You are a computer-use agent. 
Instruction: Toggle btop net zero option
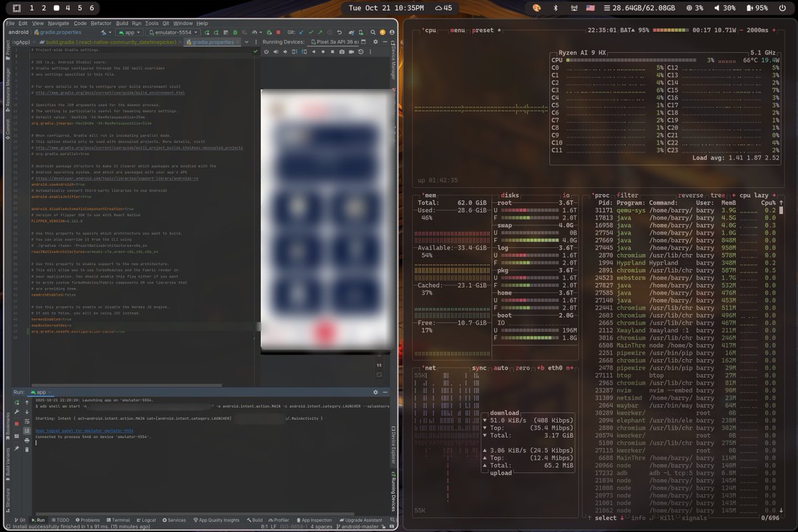coord(523,368)
